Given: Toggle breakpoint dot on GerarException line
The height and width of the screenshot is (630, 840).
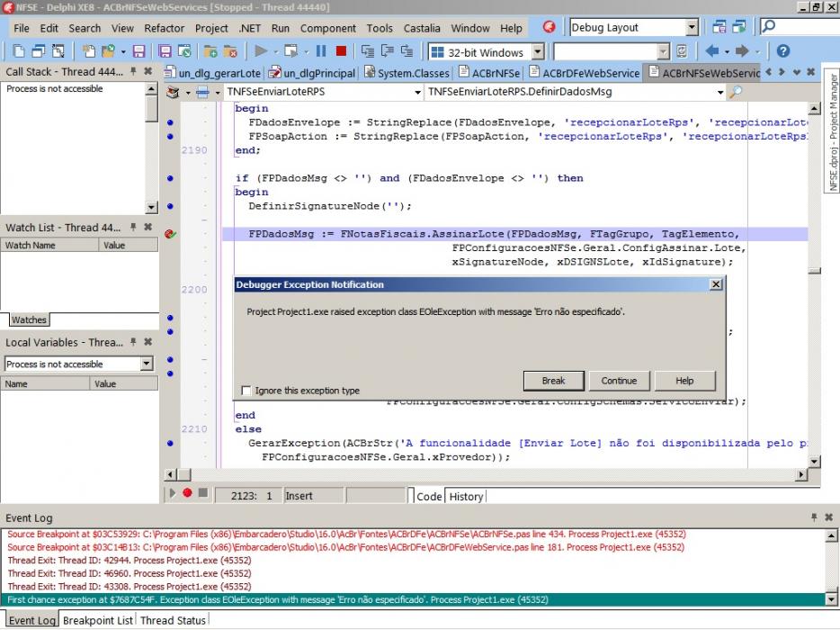Looking at the screenshot, I should [x=170, y=444].
